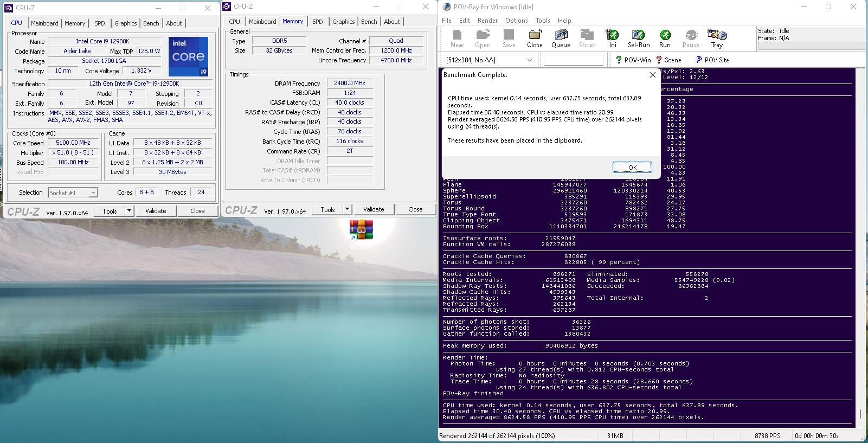The height and width of the screenshot is (443, 868).
Task: Click the 31MB status bar entry
Action: 615,436
